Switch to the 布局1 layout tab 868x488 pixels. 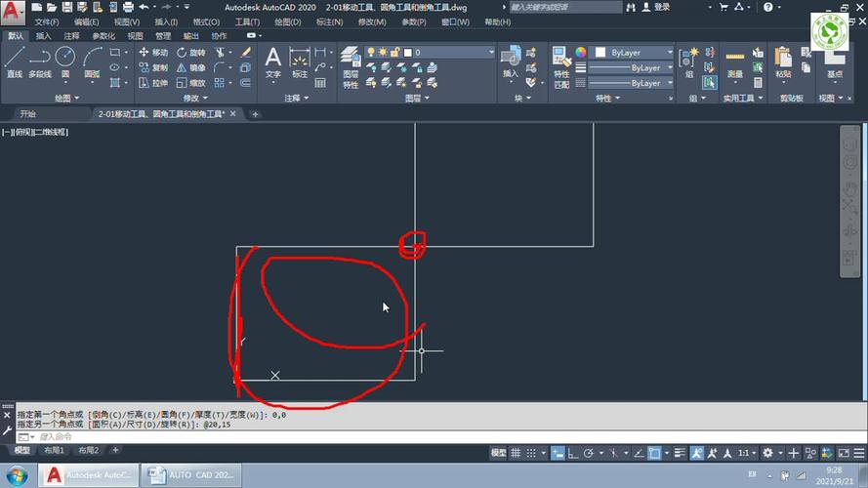[55, 451]
